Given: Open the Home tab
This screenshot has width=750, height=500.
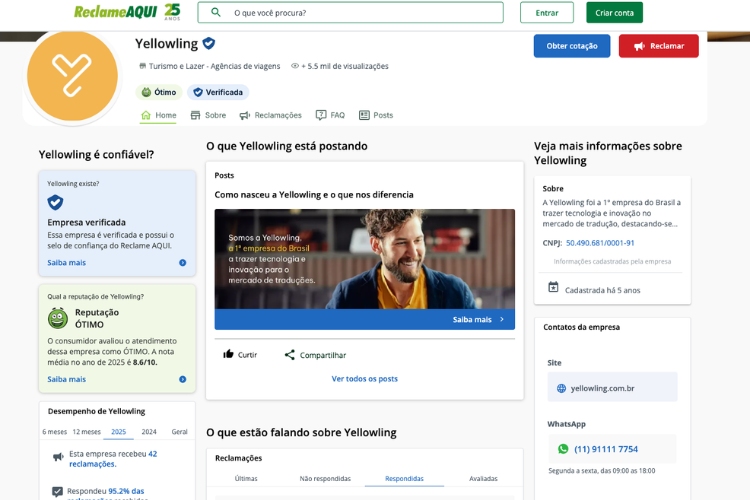Looking at the screenshot, I should pos(158,115).
